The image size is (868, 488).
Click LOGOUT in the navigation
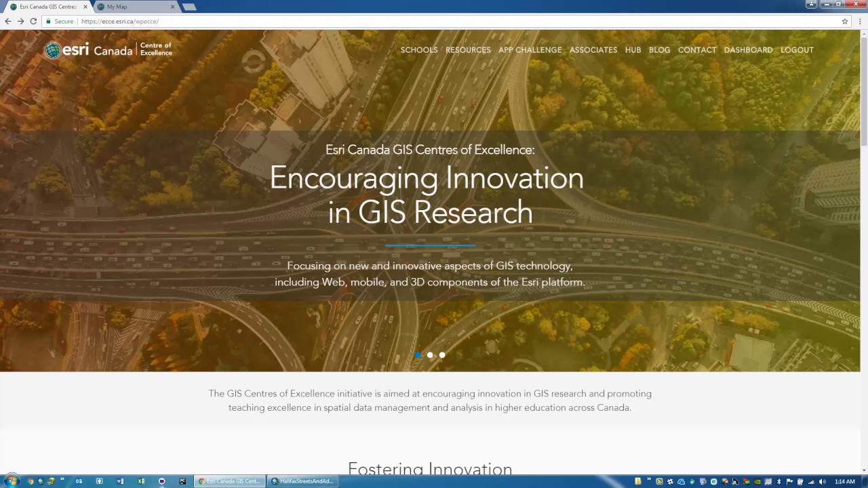click(797, 50)
